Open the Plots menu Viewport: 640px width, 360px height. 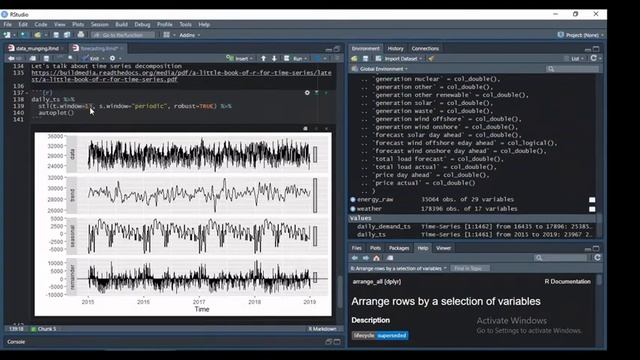[x=78, y=24]
